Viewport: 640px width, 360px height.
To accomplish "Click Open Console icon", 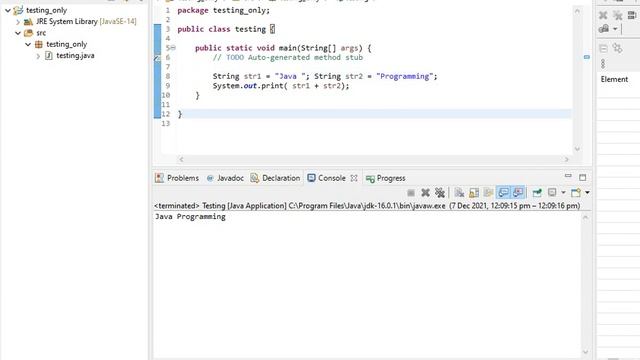I will click(x=576, y=193).
